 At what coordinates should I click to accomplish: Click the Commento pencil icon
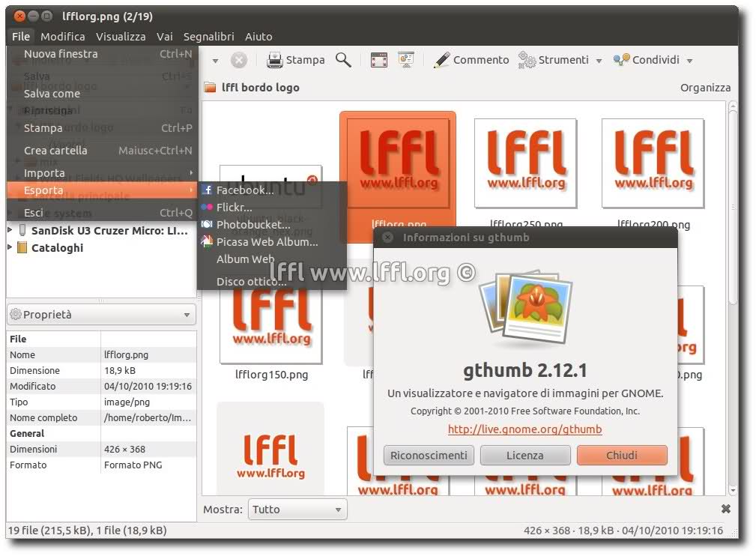pos(442,60)
